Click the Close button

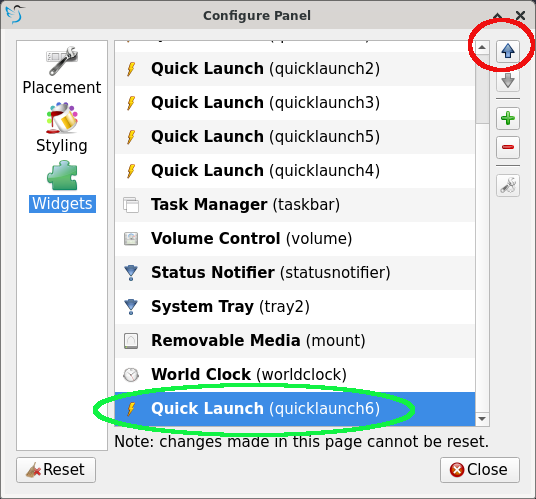[x=480, y=470]
